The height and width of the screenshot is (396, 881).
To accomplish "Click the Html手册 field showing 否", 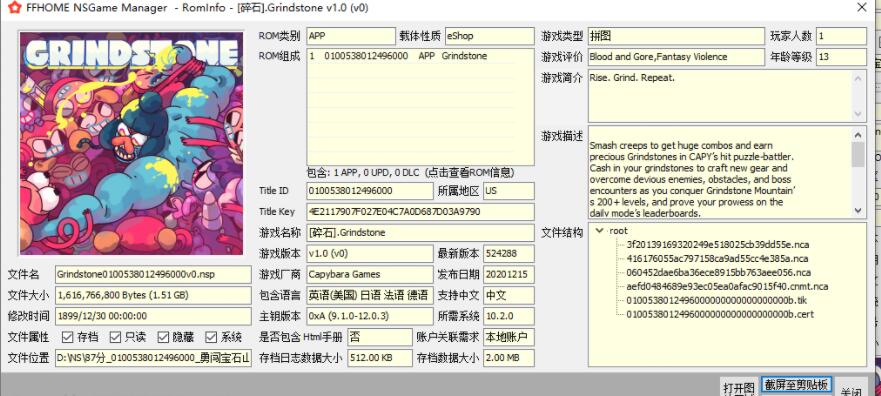I will coord(380,338).
